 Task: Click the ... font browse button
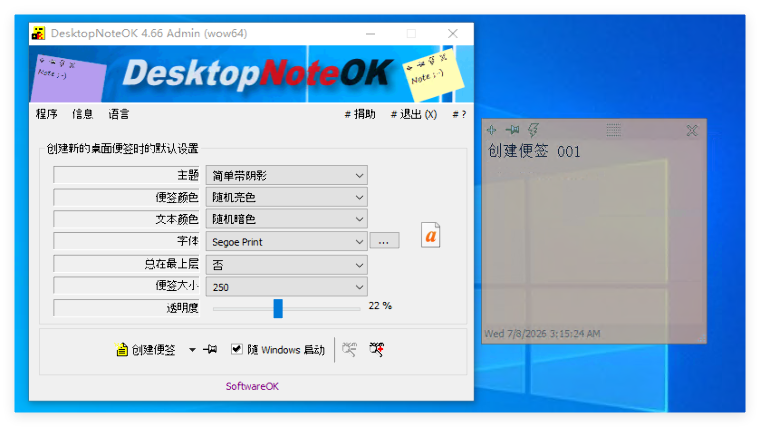coord(384,241)
